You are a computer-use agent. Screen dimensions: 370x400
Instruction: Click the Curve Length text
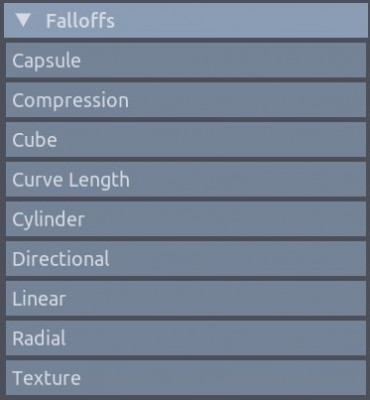pyautogui.click(x=71, y=180)
